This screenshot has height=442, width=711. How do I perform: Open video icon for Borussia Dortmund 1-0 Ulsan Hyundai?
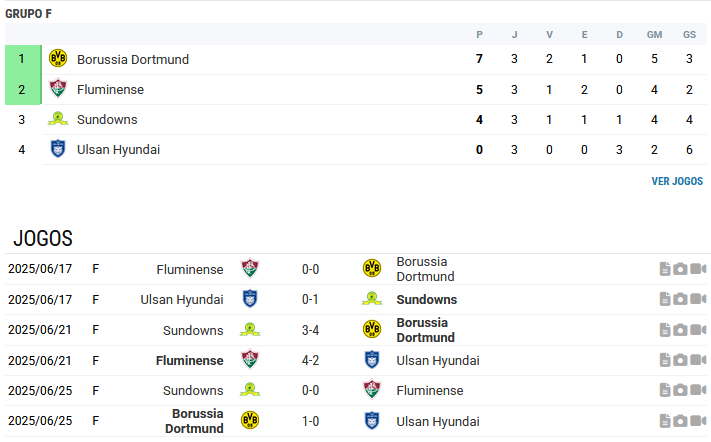(x=698, y=421)
